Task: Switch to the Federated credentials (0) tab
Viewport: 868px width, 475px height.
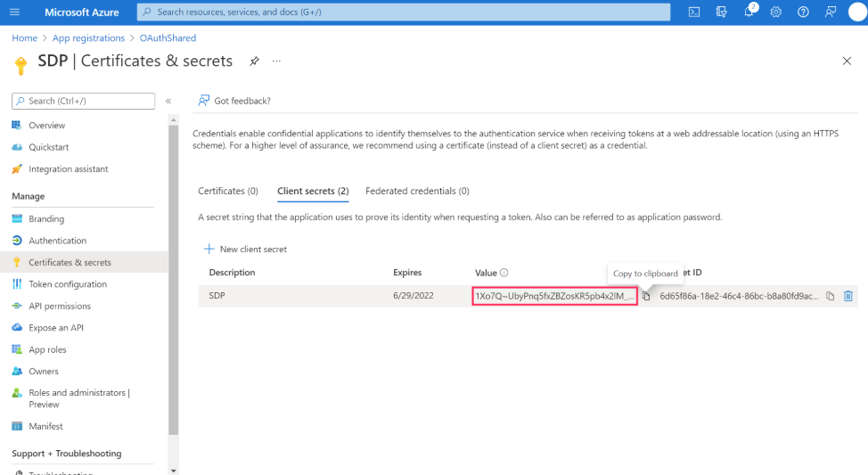Action: [417, 191]
